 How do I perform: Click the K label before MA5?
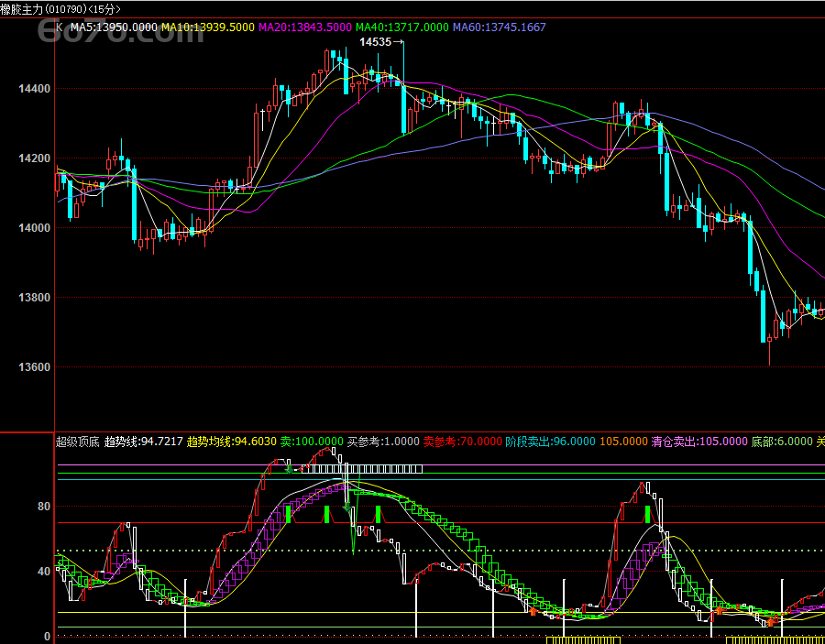coord(59,27)
